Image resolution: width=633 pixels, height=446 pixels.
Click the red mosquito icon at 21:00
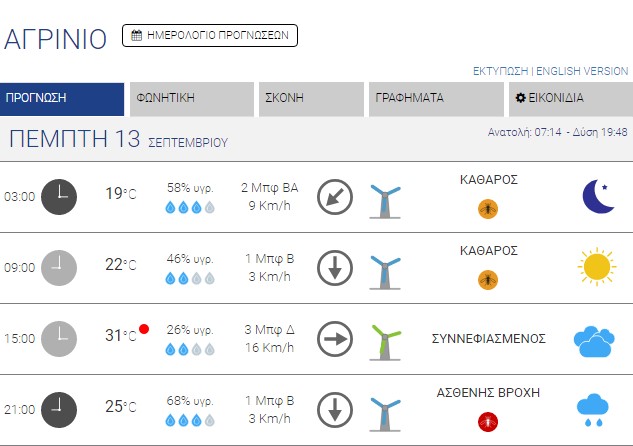click(x=488, y=421)
